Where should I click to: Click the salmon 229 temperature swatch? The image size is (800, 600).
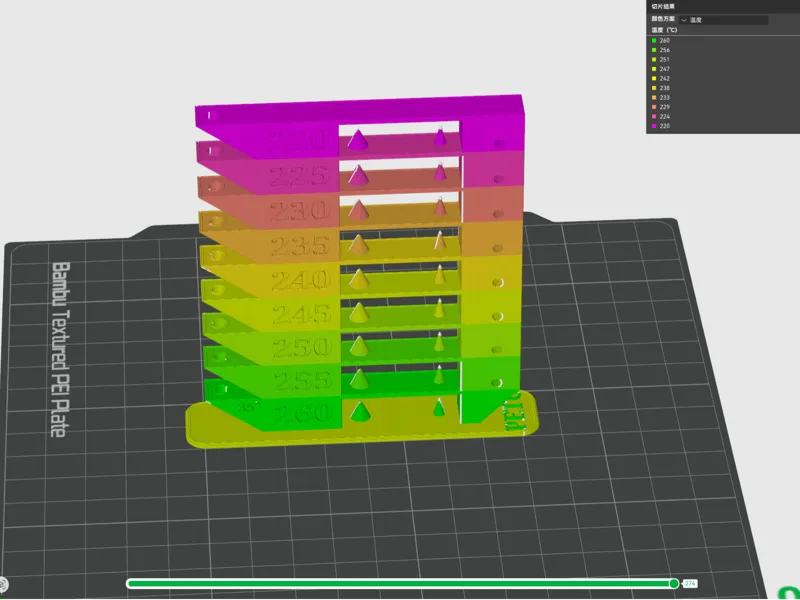click(x=654, y=107)
